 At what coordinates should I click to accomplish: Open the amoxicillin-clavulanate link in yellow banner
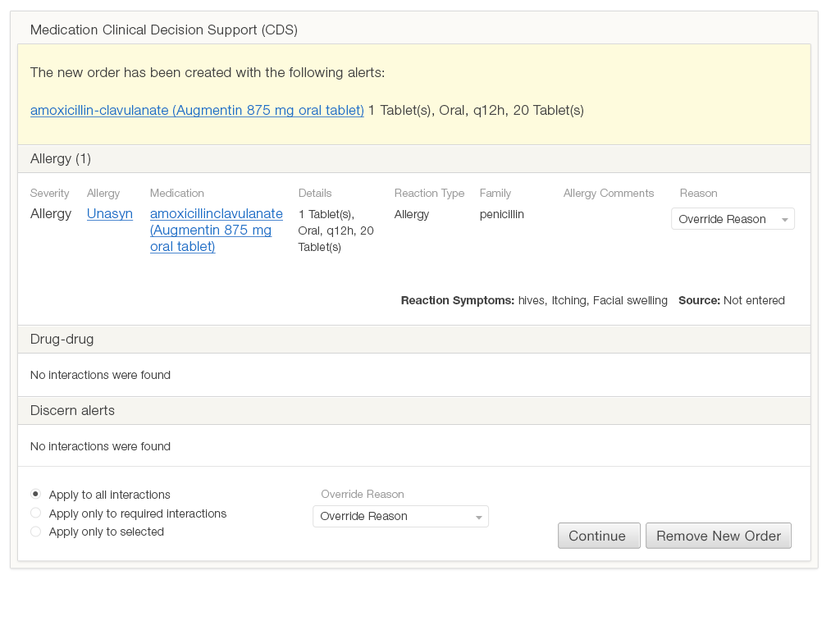(197, 110)
